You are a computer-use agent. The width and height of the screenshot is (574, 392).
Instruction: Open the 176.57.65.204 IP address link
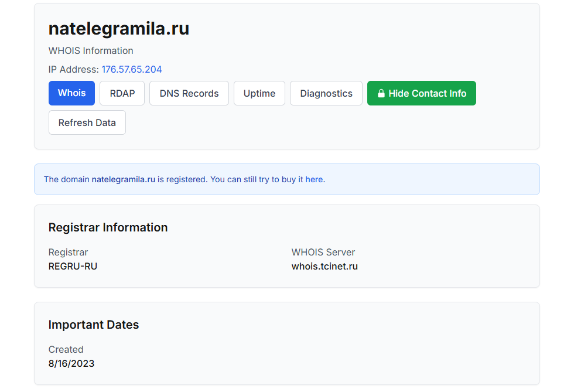point(132,69)
